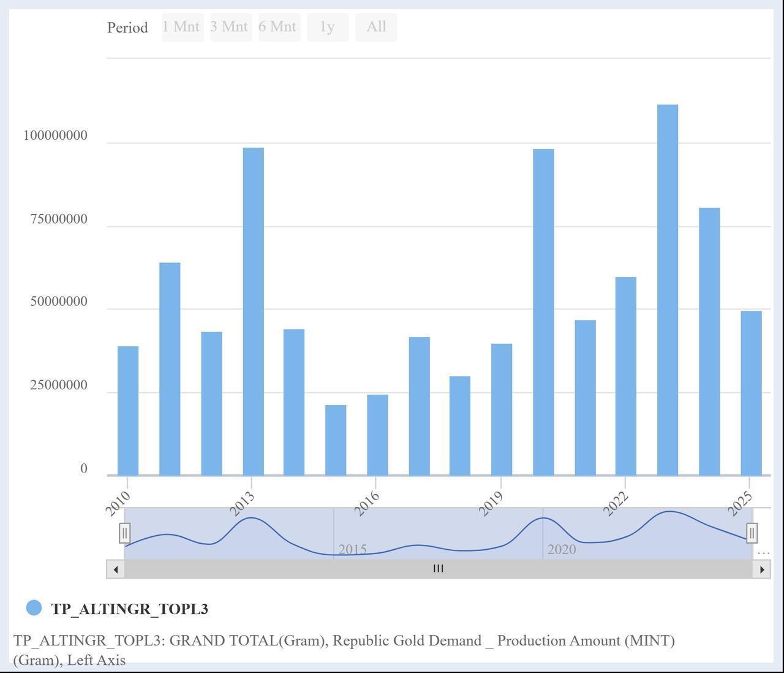784x673 pixels.
Task: Click the "Period" label
Action: 127,27
